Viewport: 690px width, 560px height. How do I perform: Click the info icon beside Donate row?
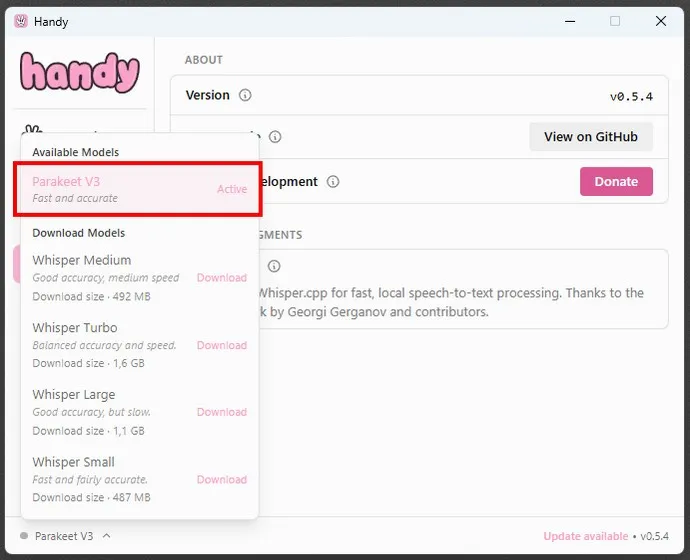pyautogui.click(x=333, y=182)
